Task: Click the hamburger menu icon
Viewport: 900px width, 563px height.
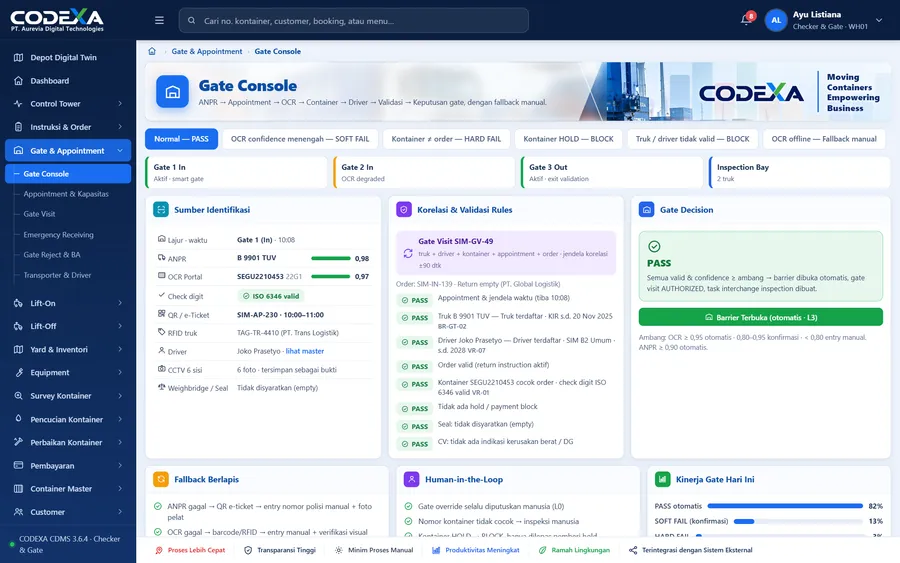Action: [x=159, y=20]
